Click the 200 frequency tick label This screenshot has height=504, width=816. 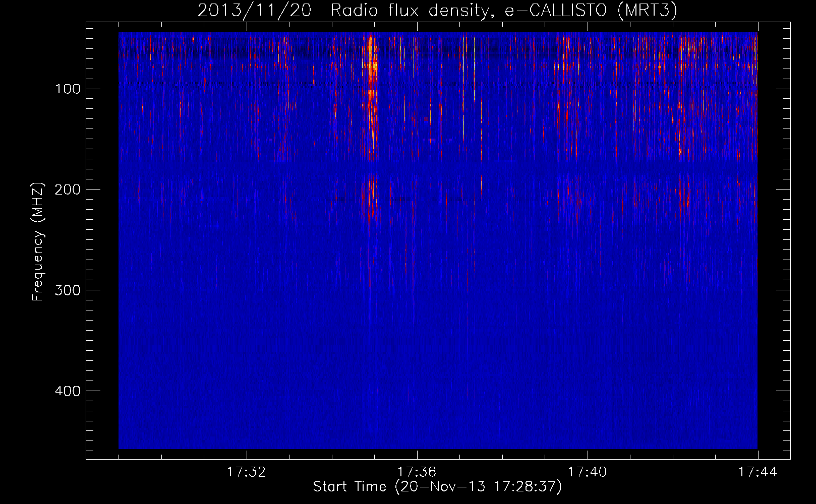(68, 190)
